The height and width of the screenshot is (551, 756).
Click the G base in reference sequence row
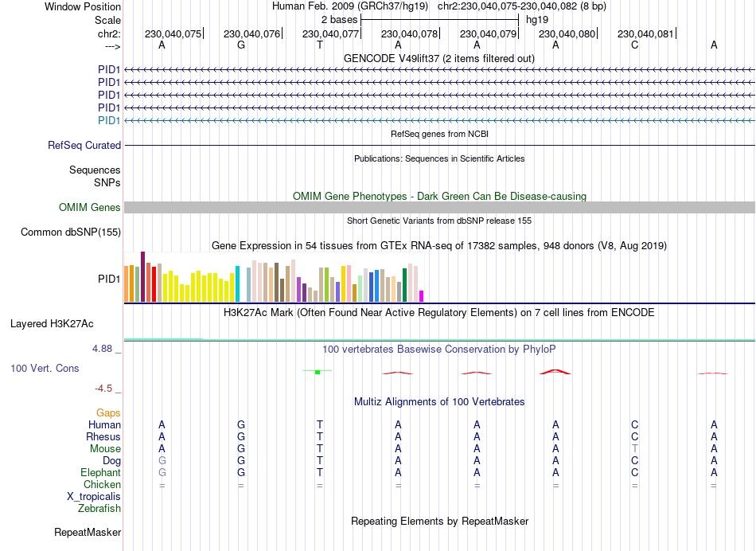point(241,45)
